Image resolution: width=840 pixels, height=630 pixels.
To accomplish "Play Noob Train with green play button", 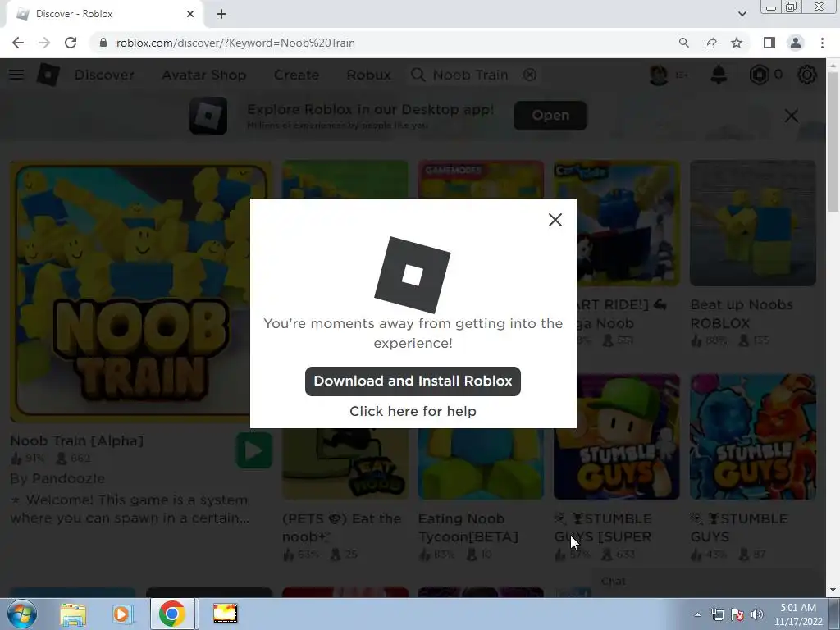I will (x=254, y=450).
